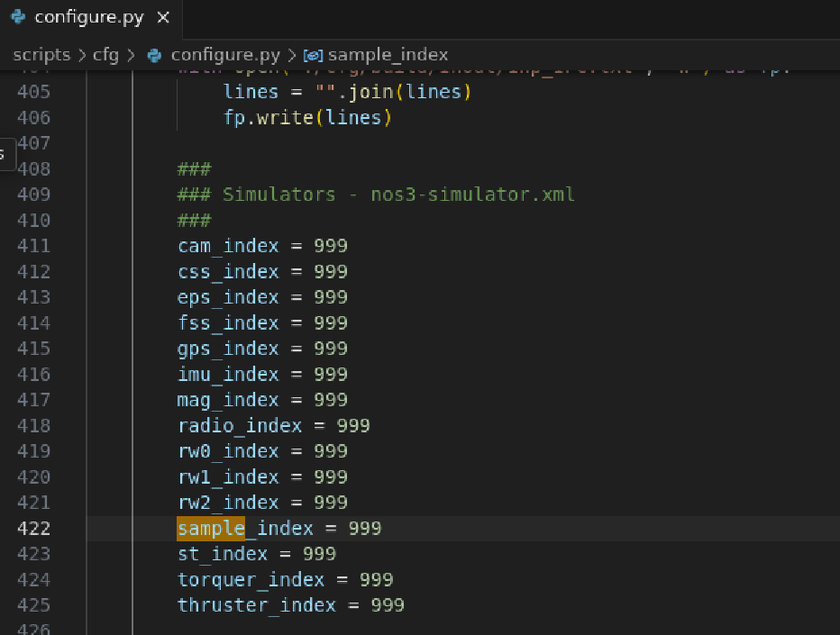The height and width of the screenshot is (635, 840).
Task: Click the rw2_index variable
Action: 228,503
